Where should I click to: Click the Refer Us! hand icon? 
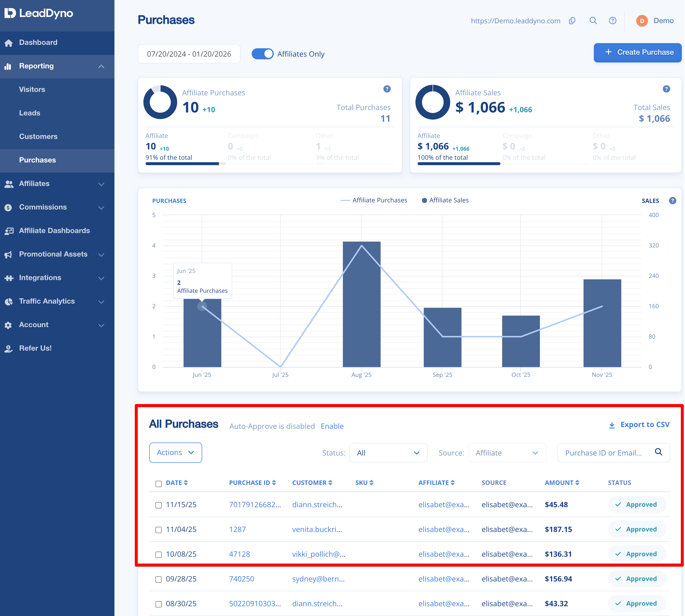point(9,349)
